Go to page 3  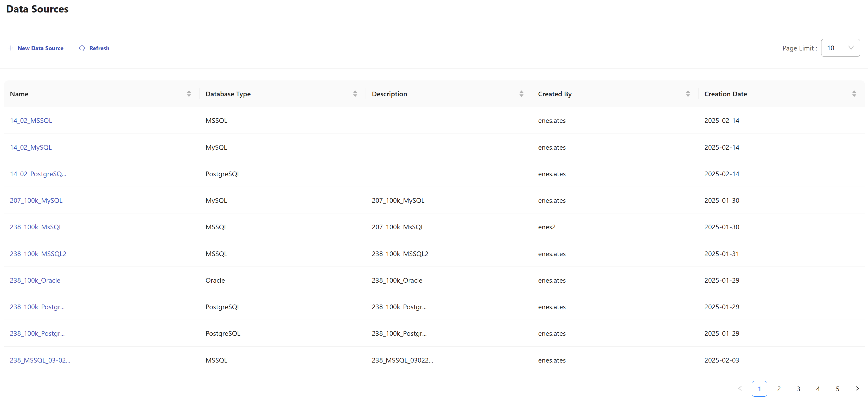point(798,389)
